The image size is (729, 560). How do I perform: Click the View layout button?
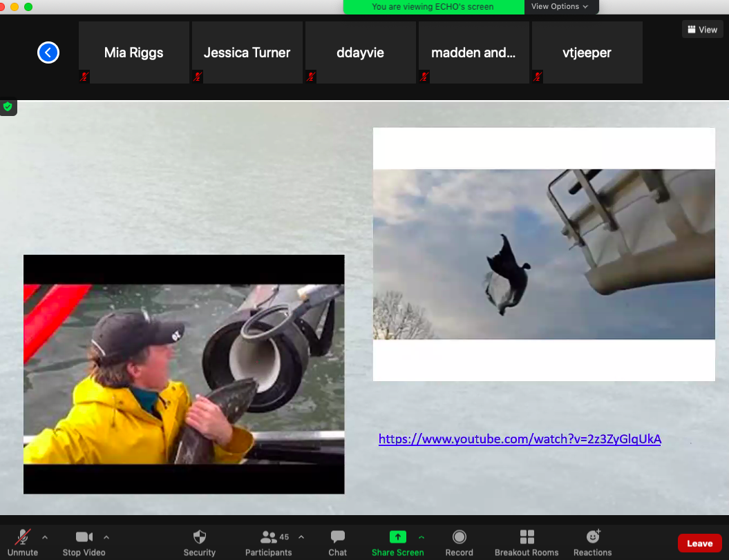coord(701,30)
